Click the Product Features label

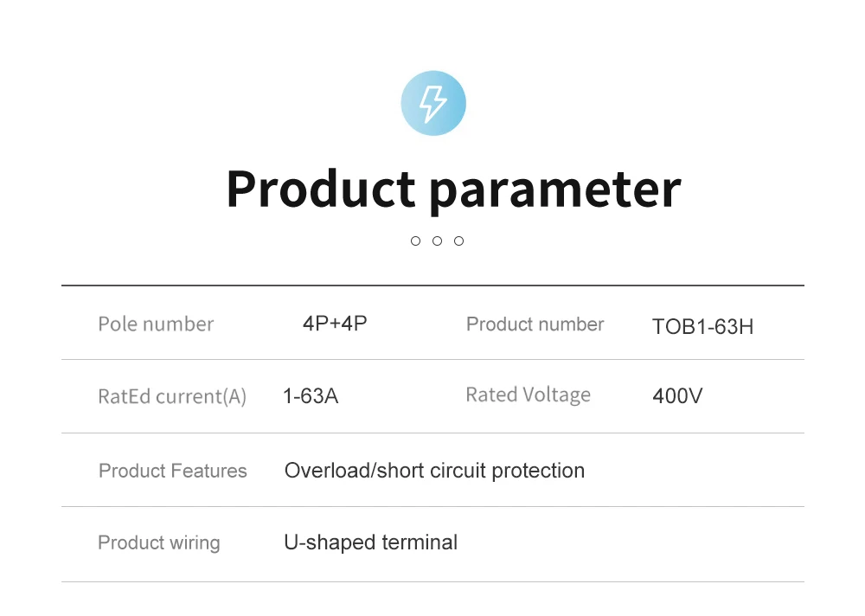[x=173, y=471]
